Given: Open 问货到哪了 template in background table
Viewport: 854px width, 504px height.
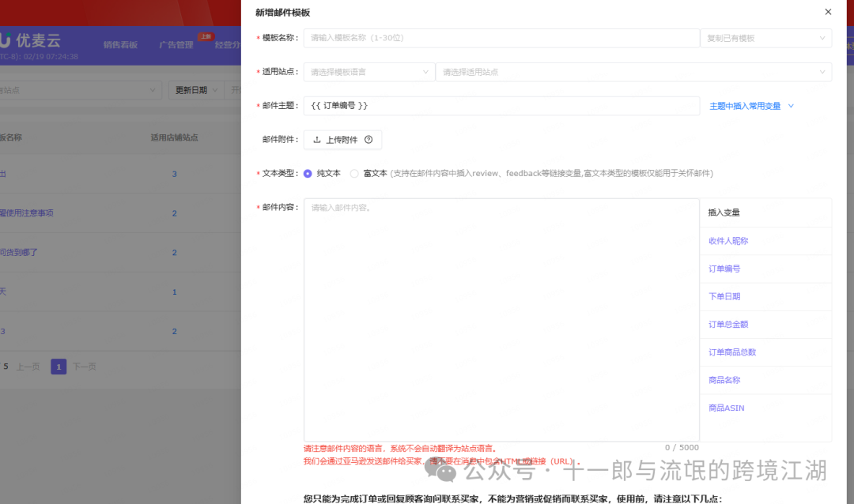Looking at the screenshot, I should pyautogui.click(x=18, y=253).
